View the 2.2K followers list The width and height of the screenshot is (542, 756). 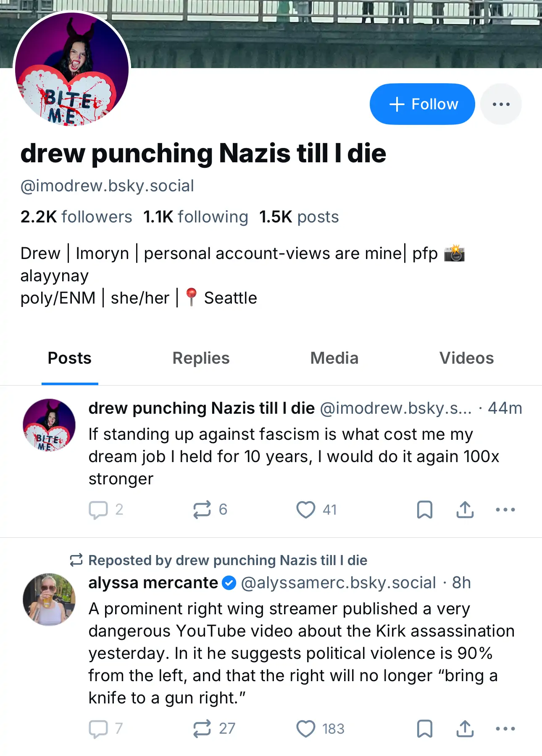[76, 217]
